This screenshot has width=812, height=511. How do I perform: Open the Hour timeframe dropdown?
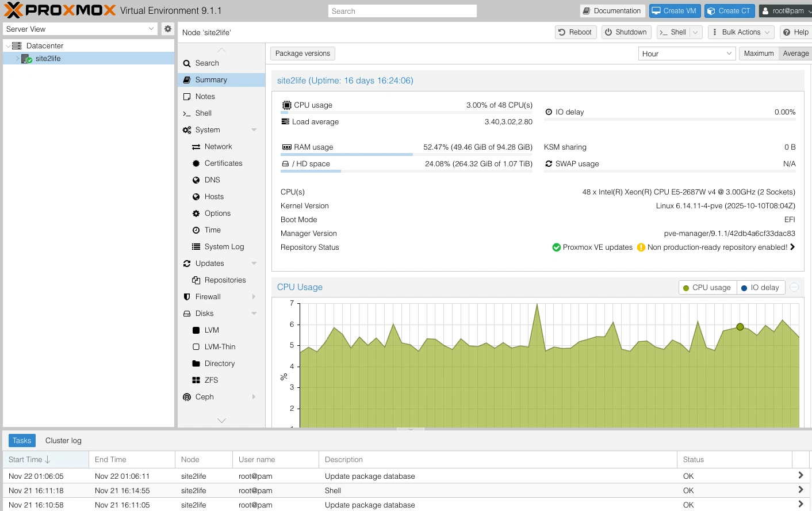[x=687, y=54]
